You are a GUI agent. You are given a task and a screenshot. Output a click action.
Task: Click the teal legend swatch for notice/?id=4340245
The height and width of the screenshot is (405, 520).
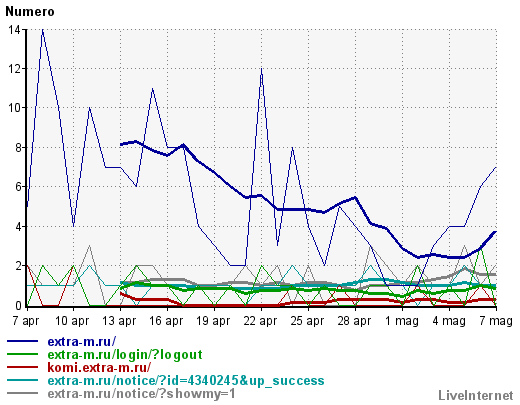click(22, 380)
